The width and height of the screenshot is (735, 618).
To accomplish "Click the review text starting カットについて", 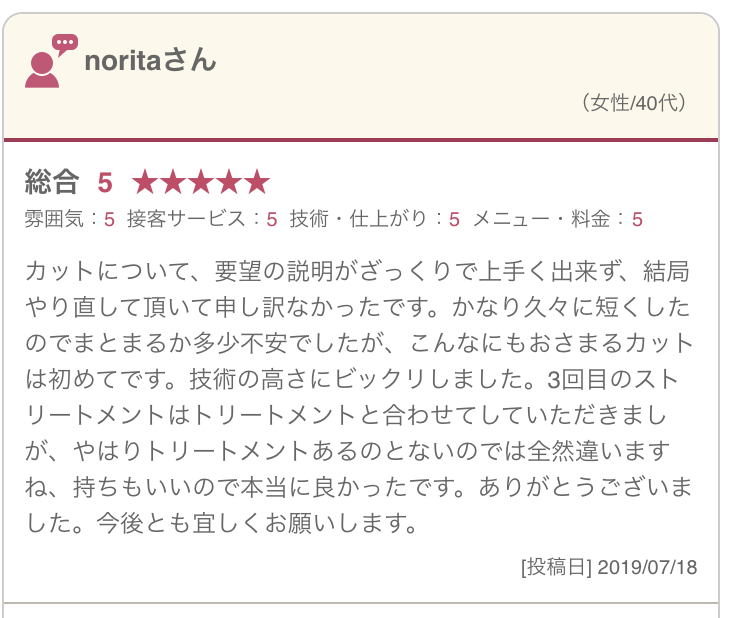I will 359,397.
